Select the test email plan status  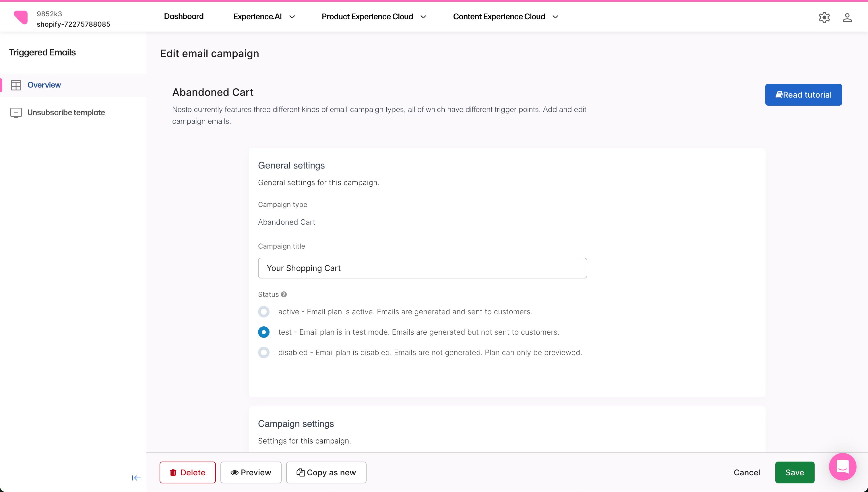[263, 332]
